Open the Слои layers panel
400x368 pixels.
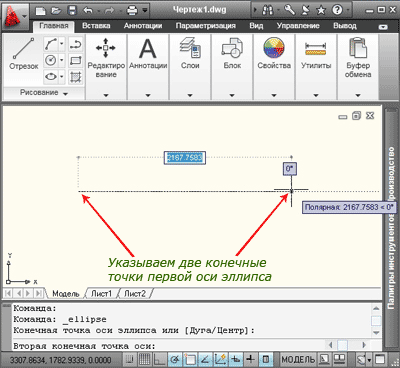(x=190, y=67)
